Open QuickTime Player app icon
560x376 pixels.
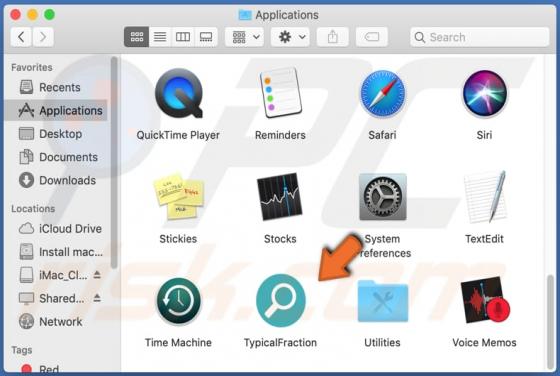pos(179,94)
